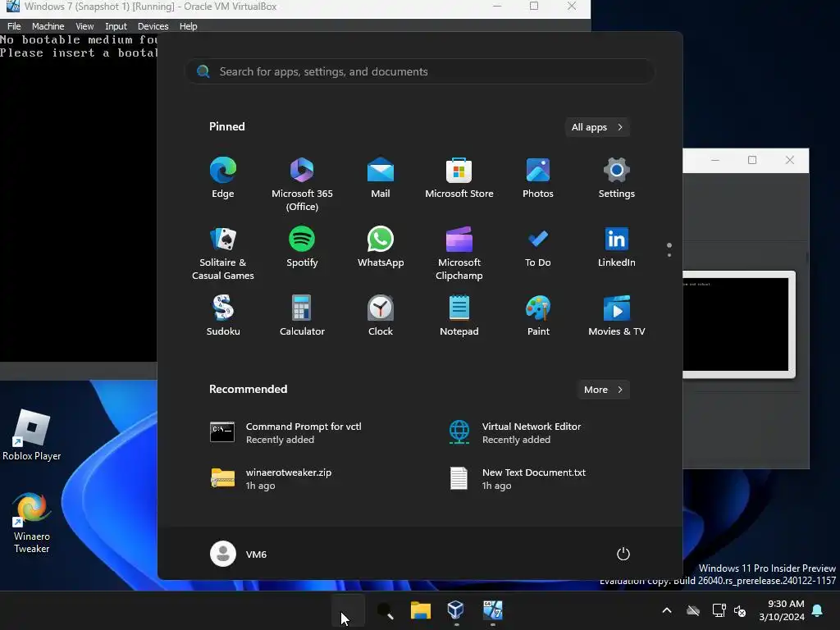
Task: Open notification bell in taskbar
Action: (x=818, y=610)
